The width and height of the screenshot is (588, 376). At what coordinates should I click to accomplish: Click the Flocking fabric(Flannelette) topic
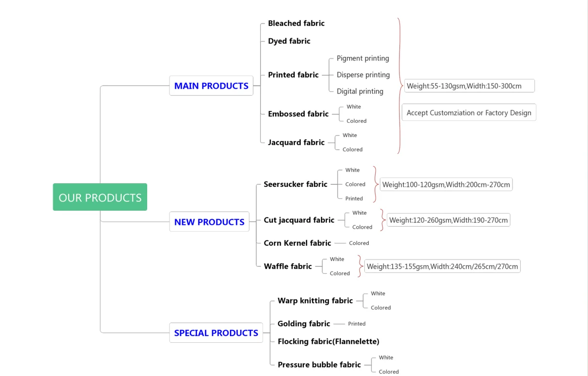[328, 341]
